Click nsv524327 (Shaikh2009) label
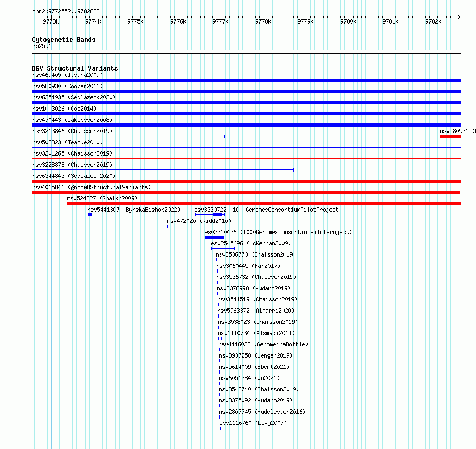Image resolution: width=476 pixels, height=449 pixels. 102,198
